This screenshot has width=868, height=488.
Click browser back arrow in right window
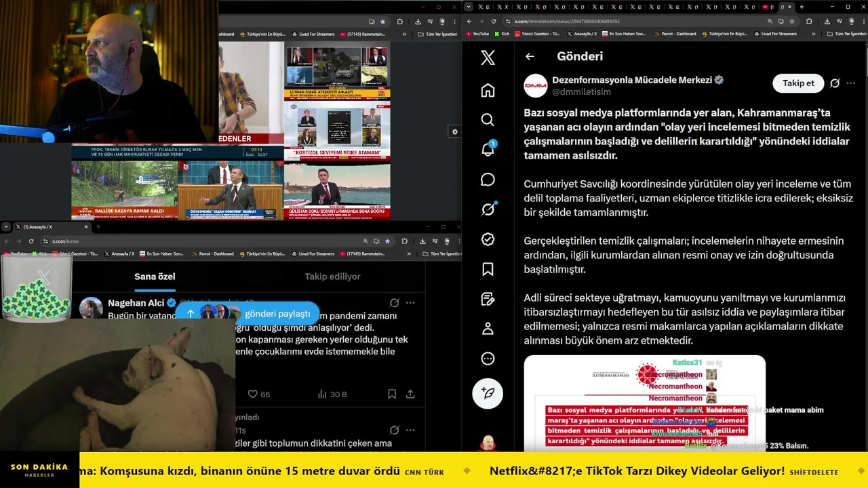[469, 21]
